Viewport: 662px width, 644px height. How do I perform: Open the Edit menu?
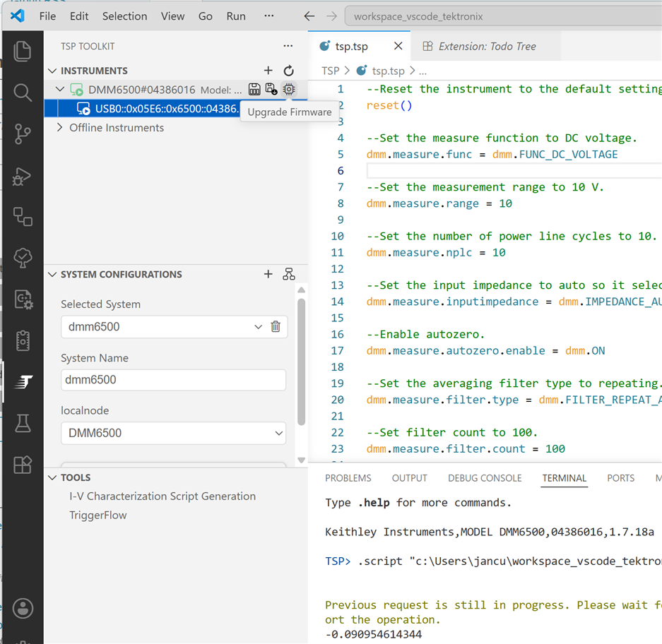pyautogui.click(x=79, y=16)
